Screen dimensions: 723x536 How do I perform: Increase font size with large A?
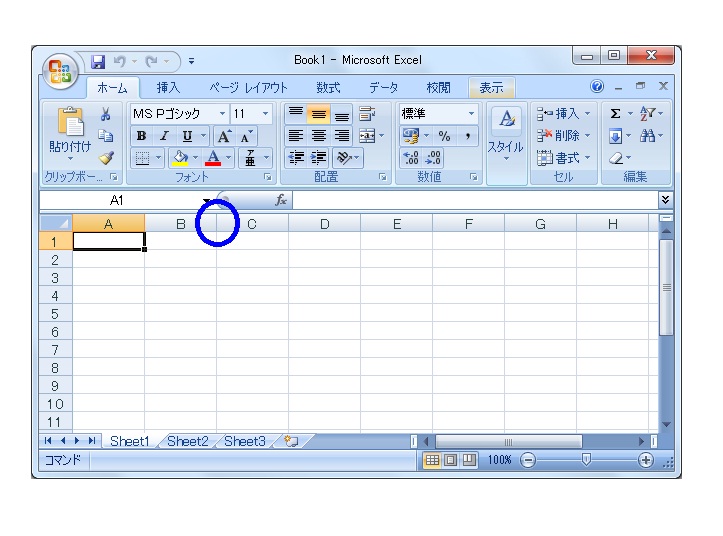(x=224, y=136)
